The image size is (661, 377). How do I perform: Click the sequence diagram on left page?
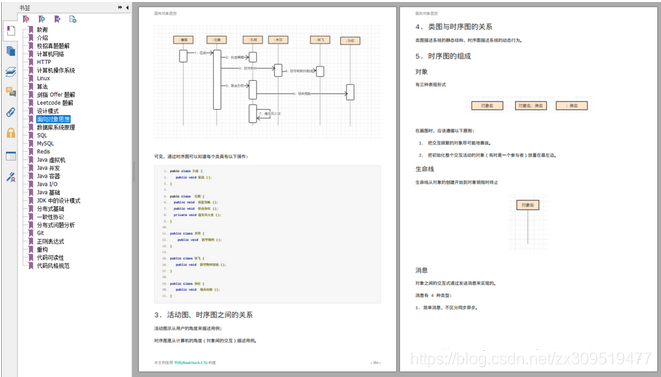pyautogui.click(x=267, y=81)
